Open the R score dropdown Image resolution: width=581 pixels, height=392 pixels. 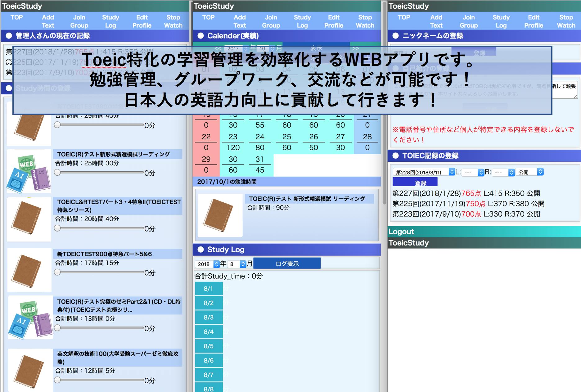click(x=503, y=172)
